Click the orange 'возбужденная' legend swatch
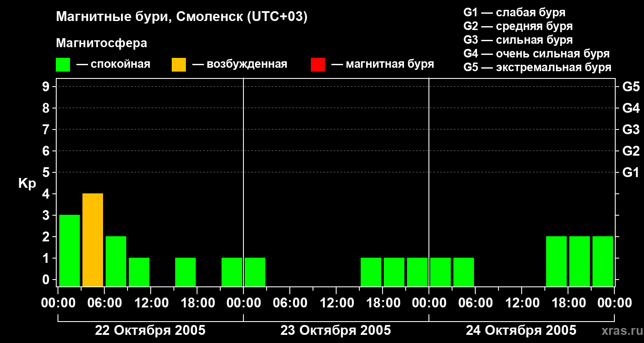This screenshot has width=644, height=343. (179, 64)
